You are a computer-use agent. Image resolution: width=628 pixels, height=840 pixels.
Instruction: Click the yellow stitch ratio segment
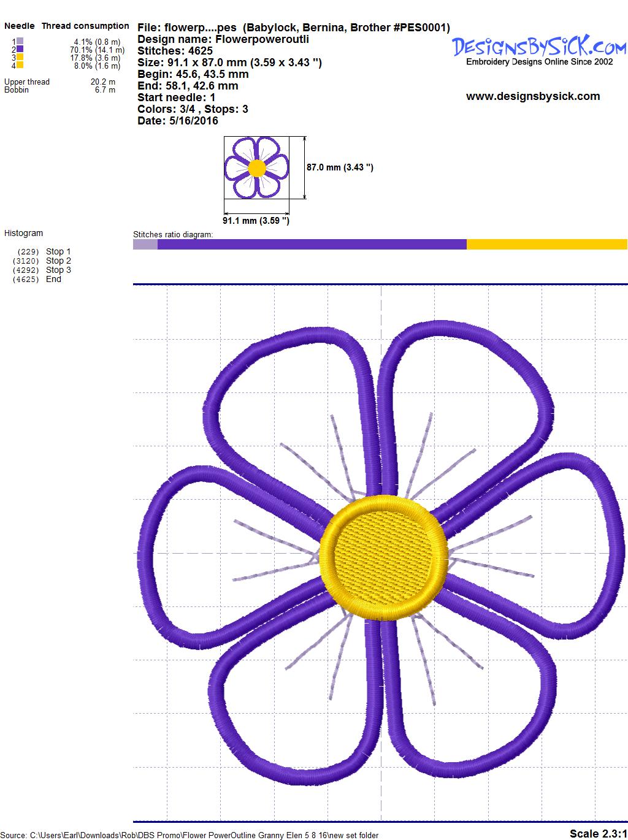coord(546,245)
